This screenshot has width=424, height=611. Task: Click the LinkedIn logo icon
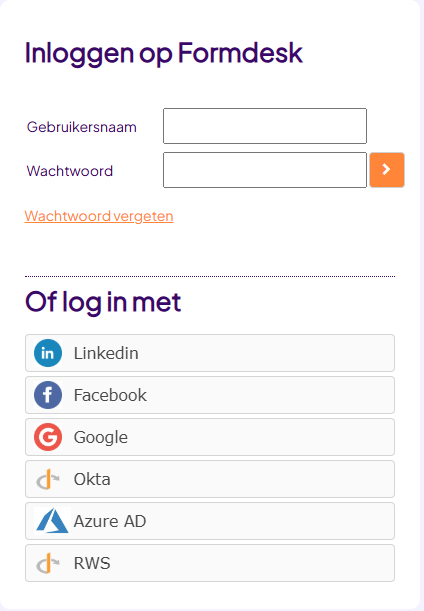click(48, 353)
